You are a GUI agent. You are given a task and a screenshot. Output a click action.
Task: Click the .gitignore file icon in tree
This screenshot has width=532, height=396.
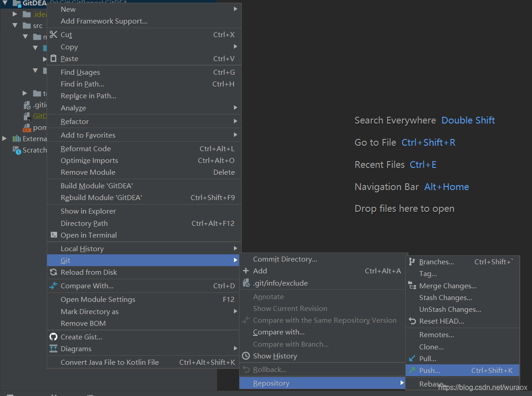coord(27,105)
